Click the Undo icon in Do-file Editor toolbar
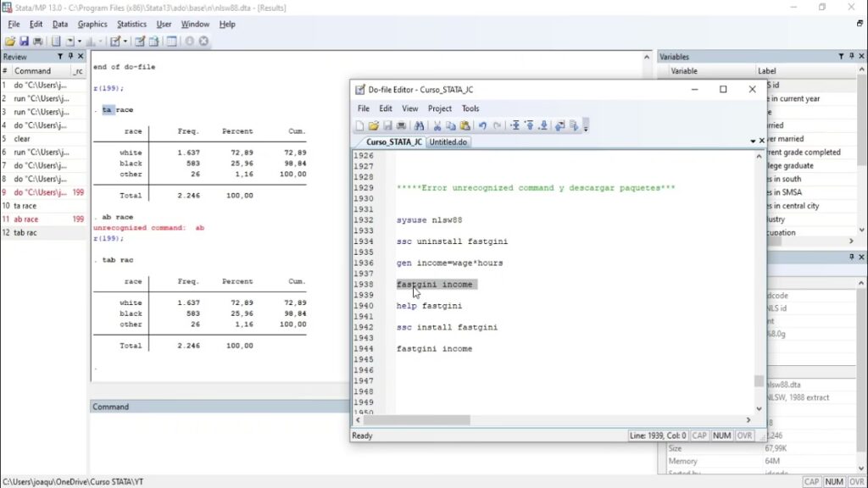This screenshot has height=488, width=868. pos(483,125)
